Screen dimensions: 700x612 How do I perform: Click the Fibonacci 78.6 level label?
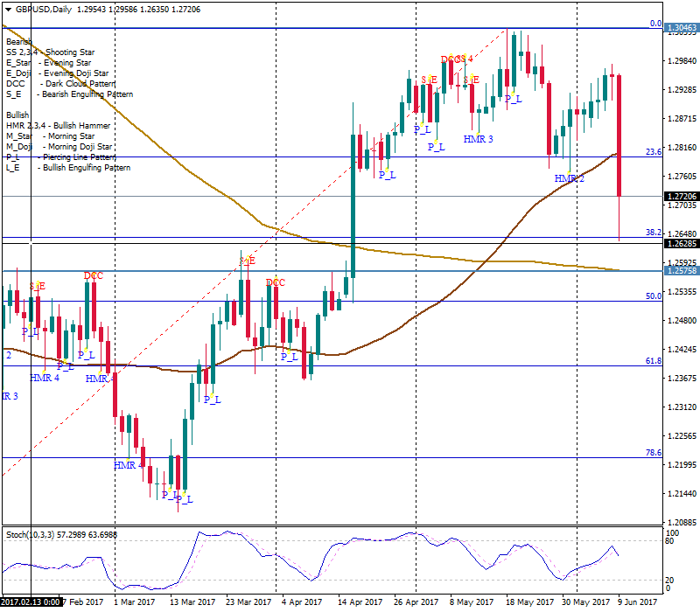(x=653, y=452)
